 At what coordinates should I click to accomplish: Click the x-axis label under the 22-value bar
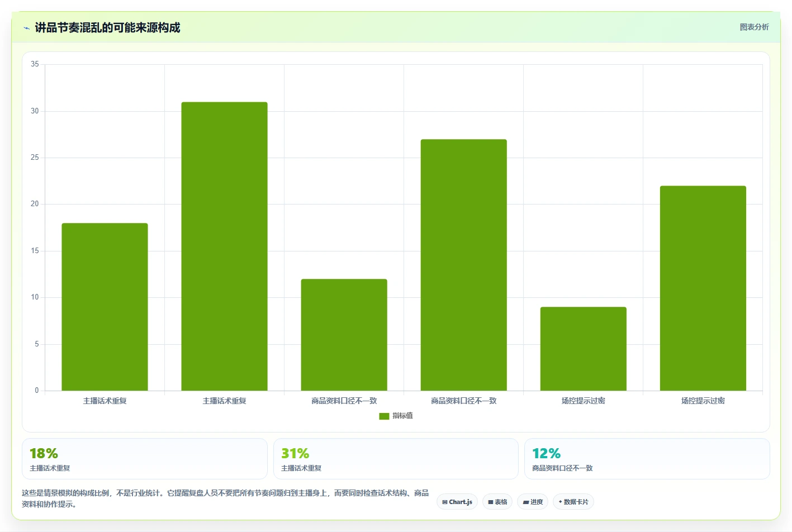pos(703,401)
